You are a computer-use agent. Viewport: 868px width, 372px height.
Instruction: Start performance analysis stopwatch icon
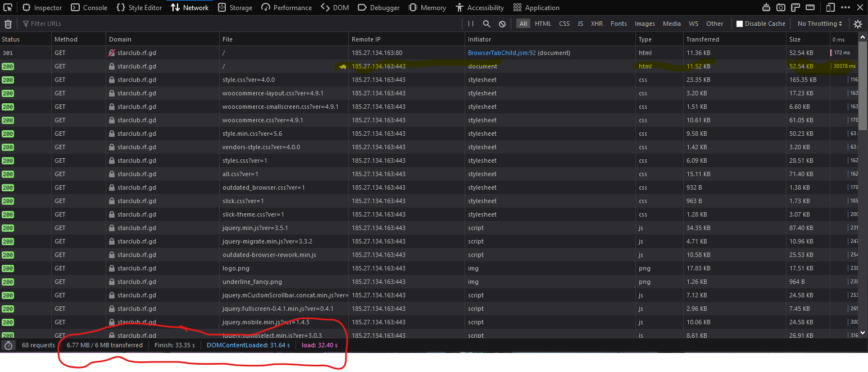[x=8, y=345]
